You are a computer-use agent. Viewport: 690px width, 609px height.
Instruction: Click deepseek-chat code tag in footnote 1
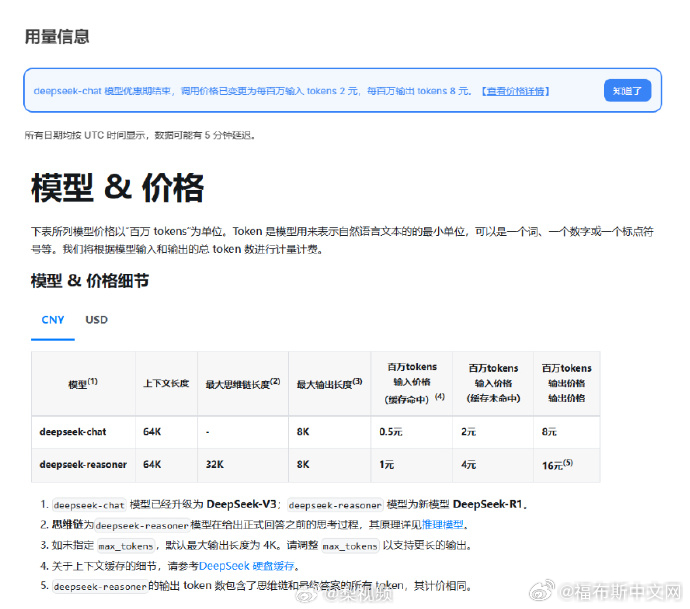pos(89,505)
